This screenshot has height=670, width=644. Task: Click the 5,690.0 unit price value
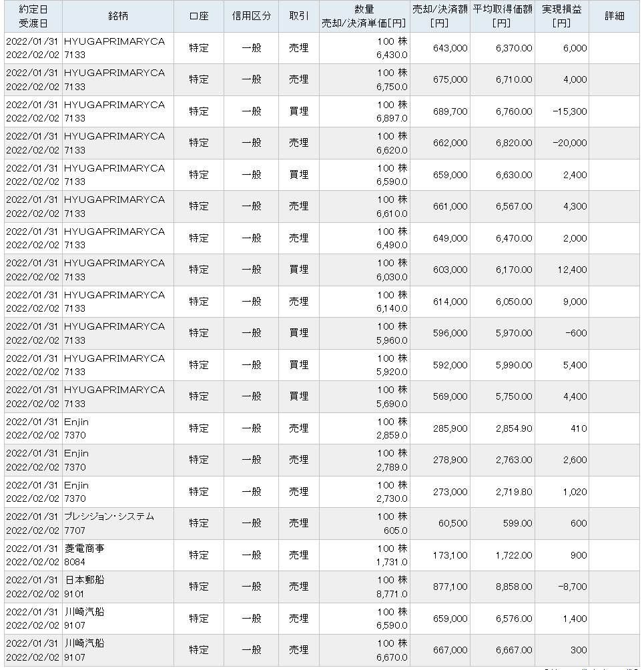(392, 404)
